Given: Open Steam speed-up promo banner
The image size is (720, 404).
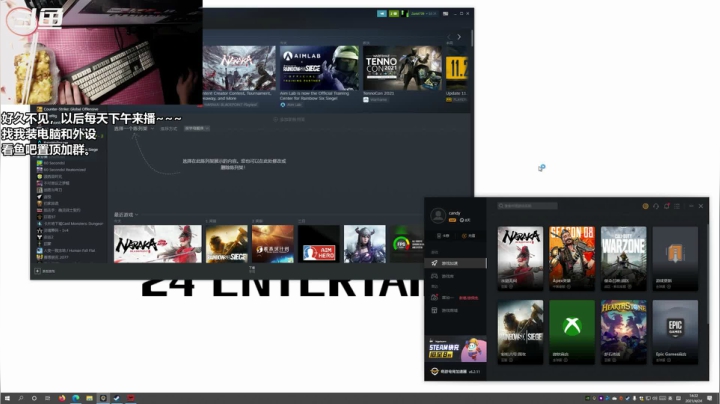Looking at the screenshot, I should click(456, 350).
